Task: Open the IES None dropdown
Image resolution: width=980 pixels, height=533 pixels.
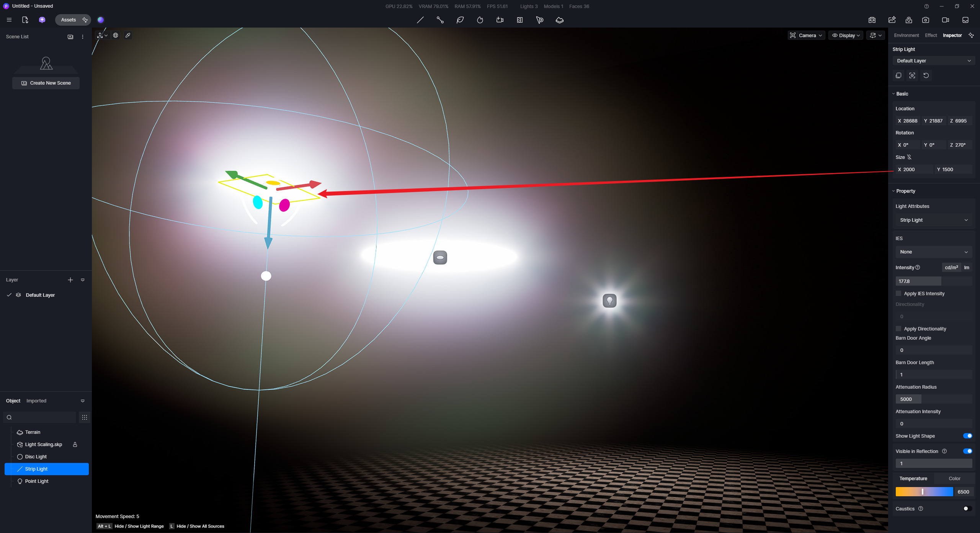Action: (x=933, y=252)
